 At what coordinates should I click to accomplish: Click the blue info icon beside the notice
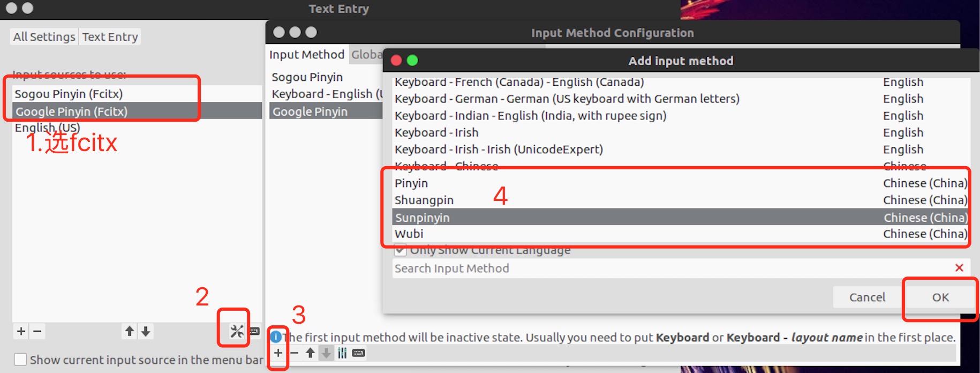[x=276, y=337]
